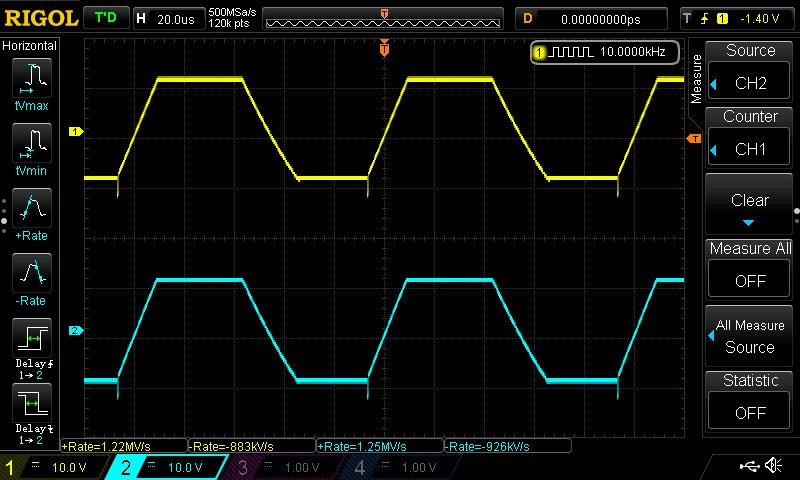Click the Measure side tab

(696, 79)
